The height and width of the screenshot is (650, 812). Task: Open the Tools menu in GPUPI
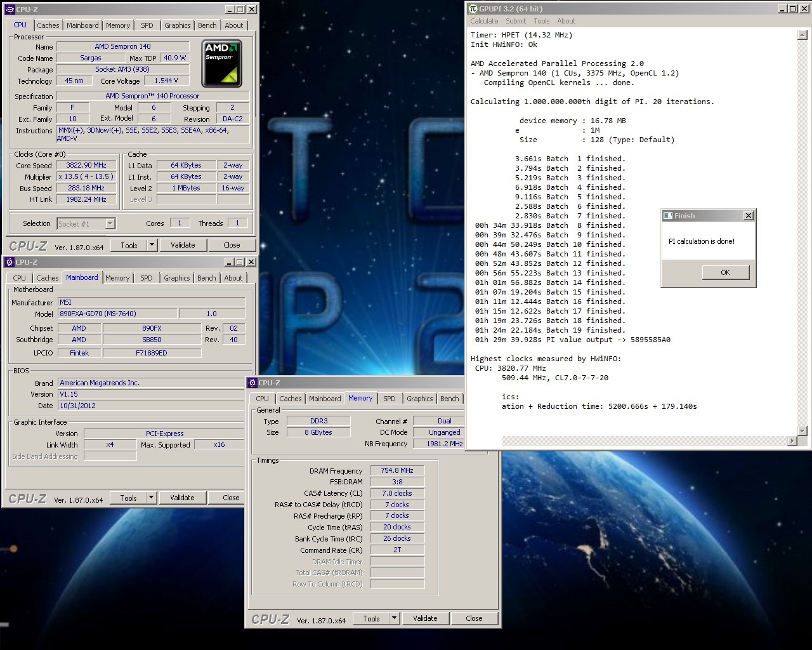tap(542, 21)
